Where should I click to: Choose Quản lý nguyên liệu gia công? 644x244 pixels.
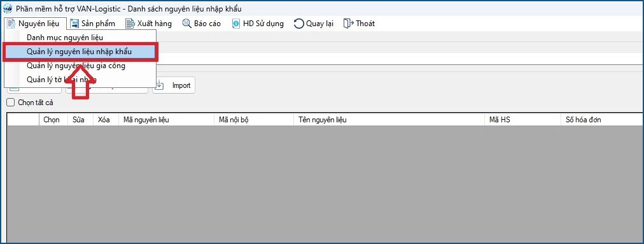(80, 66)
